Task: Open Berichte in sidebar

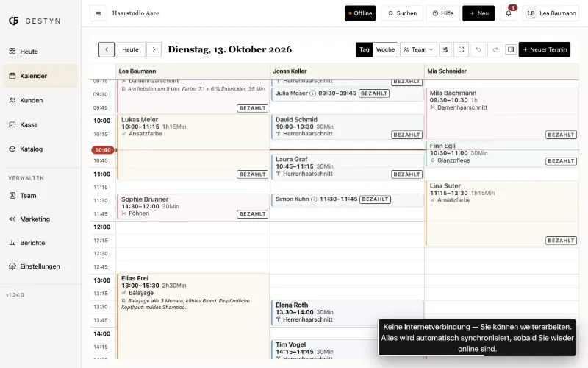Action: 40,243
